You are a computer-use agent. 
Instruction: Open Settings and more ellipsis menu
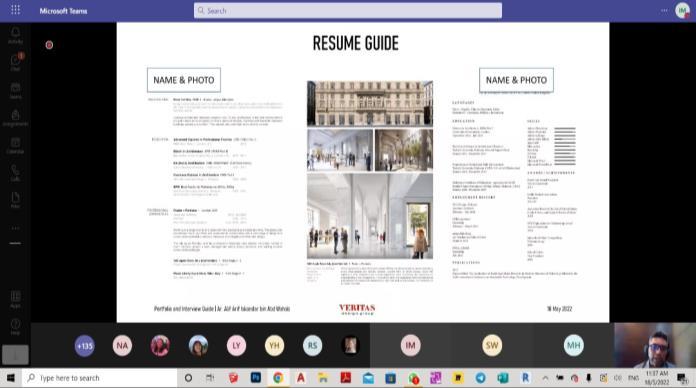coord(664,10)
